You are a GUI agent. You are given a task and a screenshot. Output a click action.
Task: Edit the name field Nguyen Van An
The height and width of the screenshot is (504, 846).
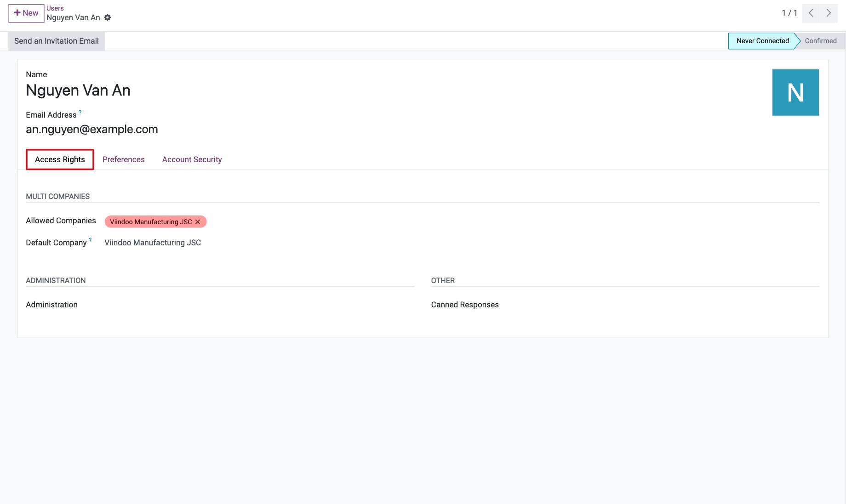click(x=78, y=91)
